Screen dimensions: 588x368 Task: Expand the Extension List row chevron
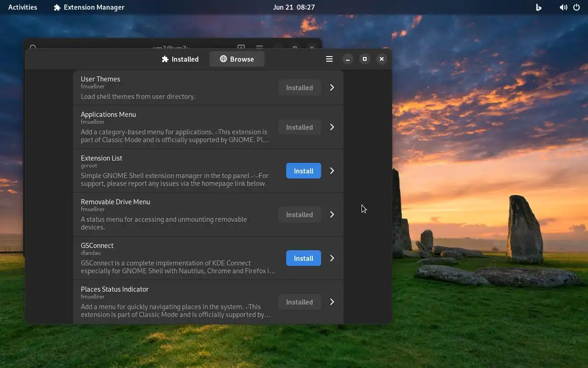tap(332, 171)
